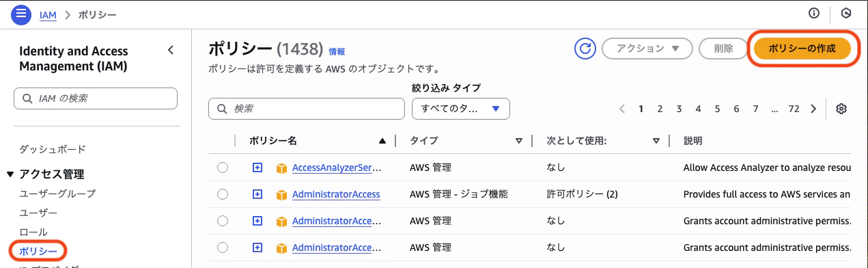Go to page 5 of policies
Viewport: 868px width, 268px height.
[x=718, y=109]
